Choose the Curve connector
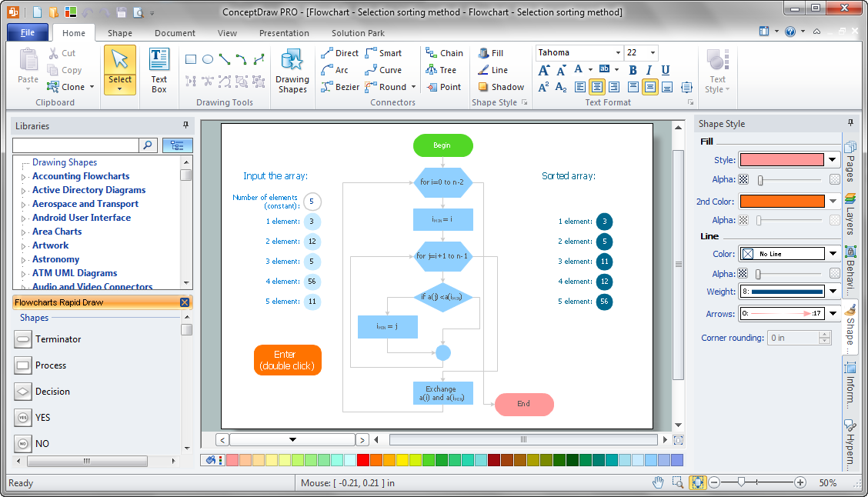This screenshot has width=868, height=497. [x=383, y=70]
